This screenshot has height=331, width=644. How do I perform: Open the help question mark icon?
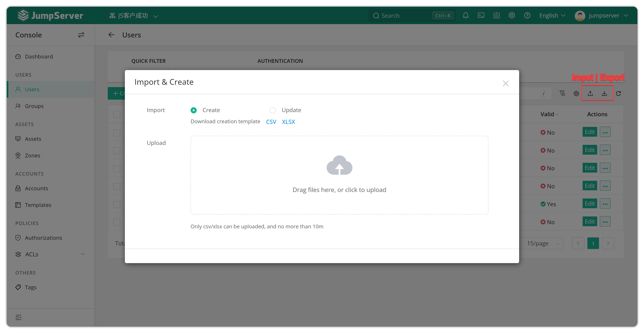pos(527,16)
